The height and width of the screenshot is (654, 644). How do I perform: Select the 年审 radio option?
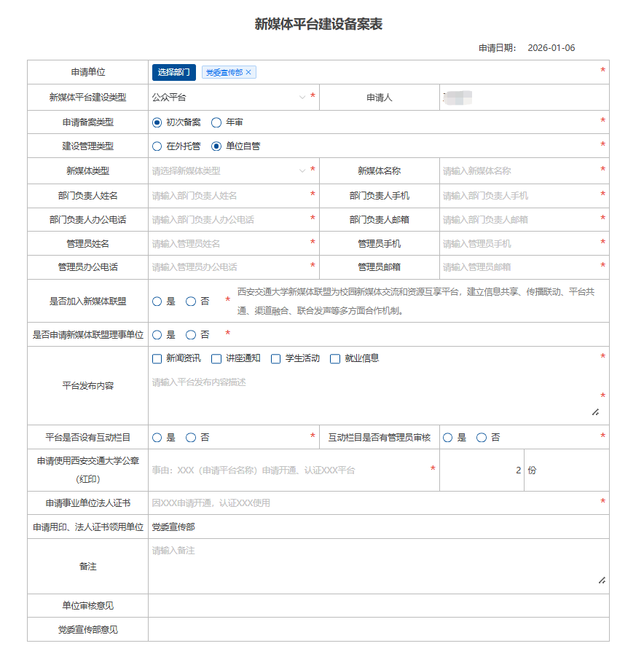[216, 122]
